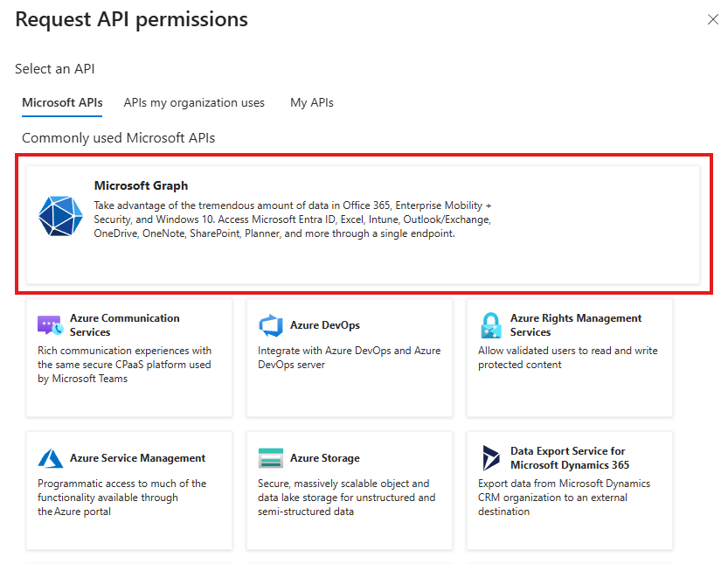
Task: Select Azure Service Management title
Action: click(137, 458)
